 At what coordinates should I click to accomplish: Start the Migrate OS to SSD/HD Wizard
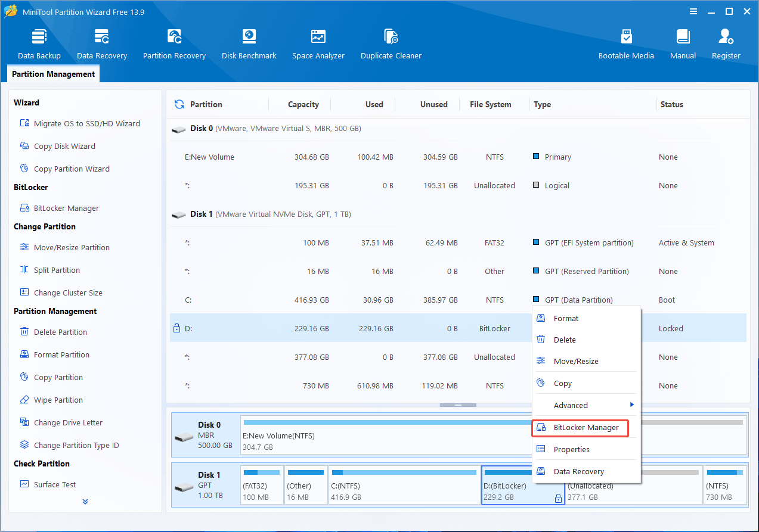(80, 123)
